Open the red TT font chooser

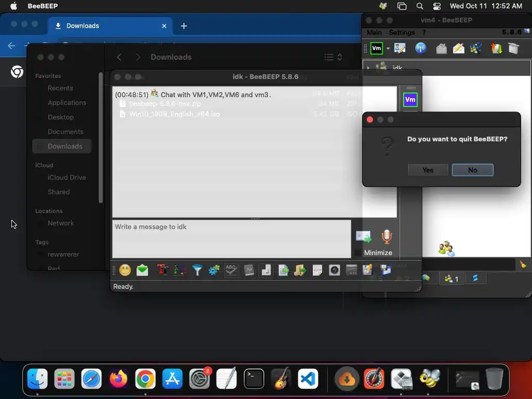(x=163, y=270)
